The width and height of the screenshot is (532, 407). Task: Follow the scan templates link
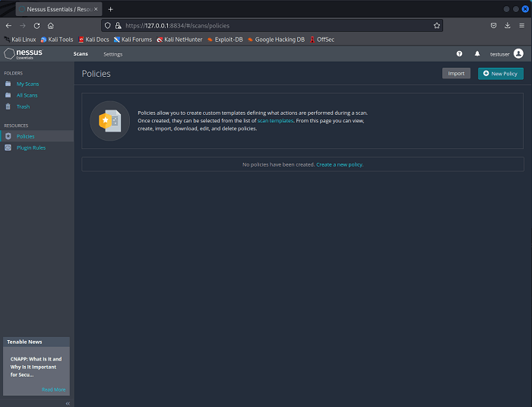(275, 121)
